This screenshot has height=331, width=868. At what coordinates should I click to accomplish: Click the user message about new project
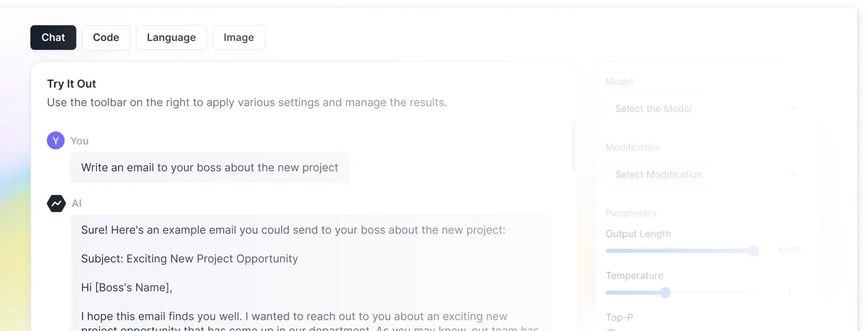tap(210, 168)
